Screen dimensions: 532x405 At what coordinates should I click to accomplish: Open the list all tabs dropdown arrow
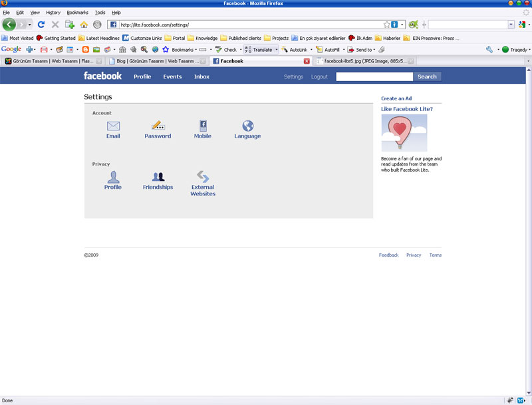click(528, 61)
